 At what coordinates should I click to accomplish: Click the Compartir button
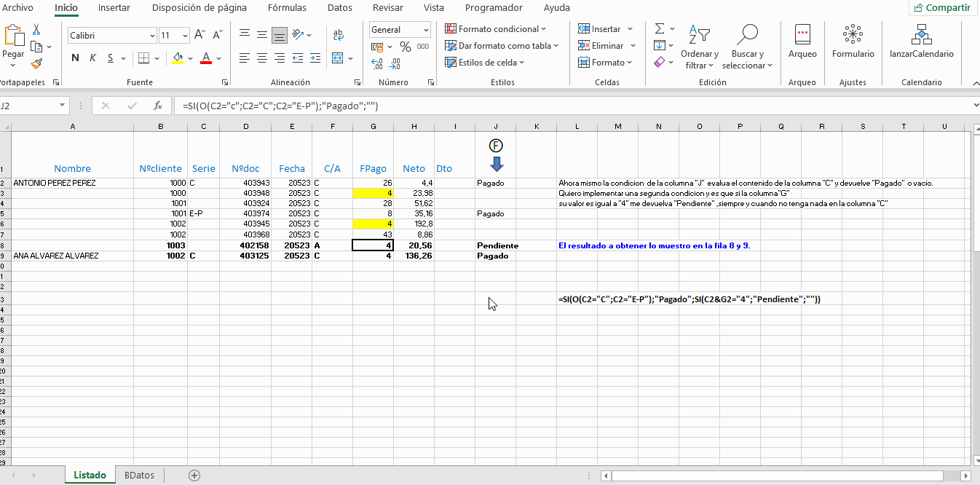click(941, 8)
